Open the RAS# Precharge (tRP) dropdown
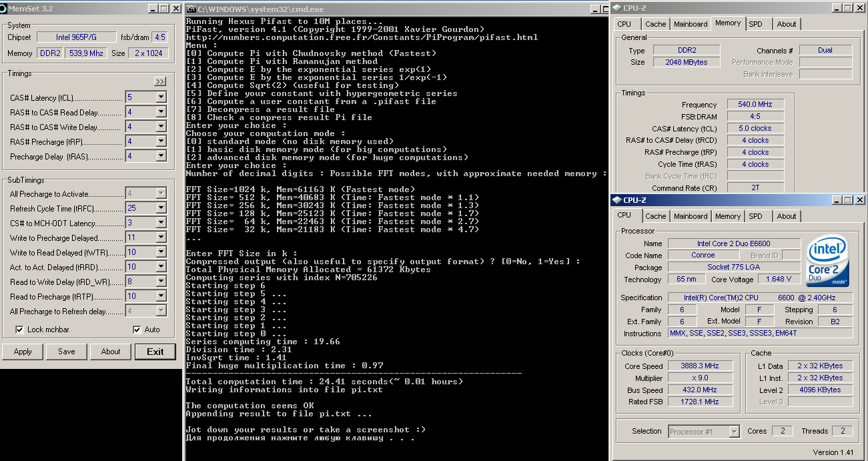 pyautogui.click(x=161, y=141)
